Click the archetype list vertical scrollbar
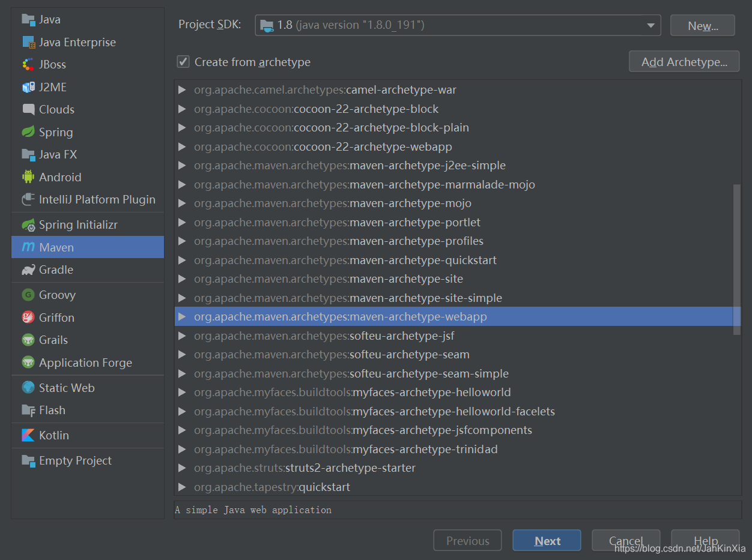This screenshot has height=560, width=752. pos(737,260)
